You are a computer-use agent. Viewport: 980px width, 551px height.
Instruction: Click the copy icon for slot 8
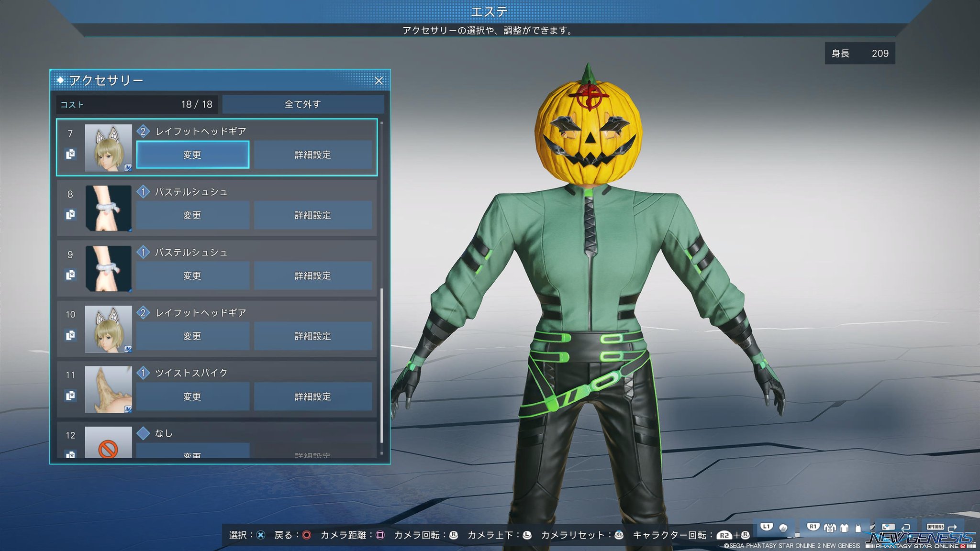pyautogui.click(x=70, y=215)
